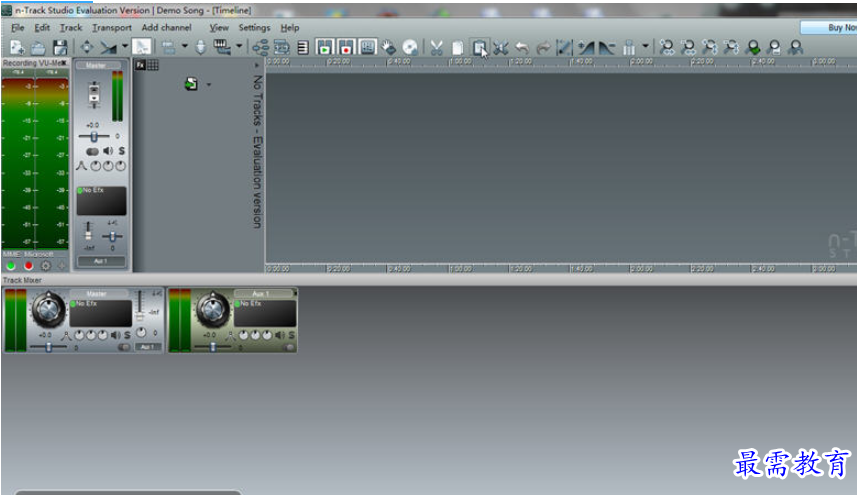Expand the import audio file dropdown arrow
Image resolution: width=857 pixels, height=495 pixels.
click(x=209, y=85)
